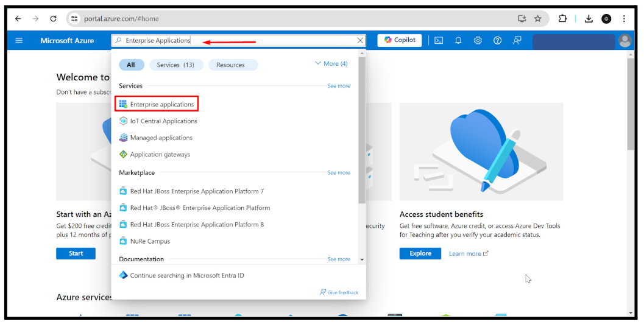Click the Enterprise Applications search field
This screenshot has width=644, height=324.
[238, 41]
